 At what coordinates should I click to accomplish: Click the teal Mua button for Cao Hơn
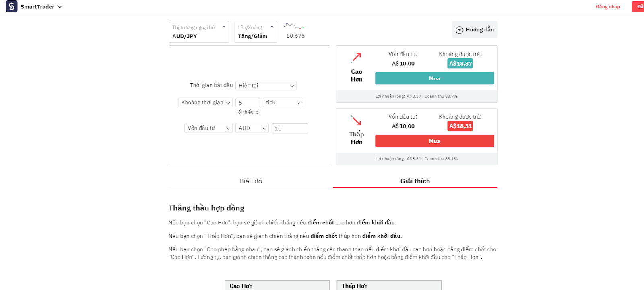click(x=435, y=78)
